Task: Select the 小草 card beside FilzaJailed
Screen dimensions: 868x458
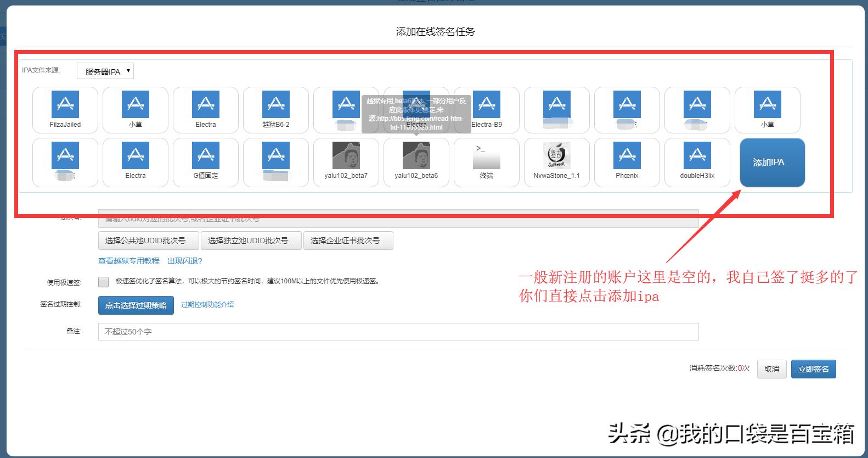Action: [136, 110]
